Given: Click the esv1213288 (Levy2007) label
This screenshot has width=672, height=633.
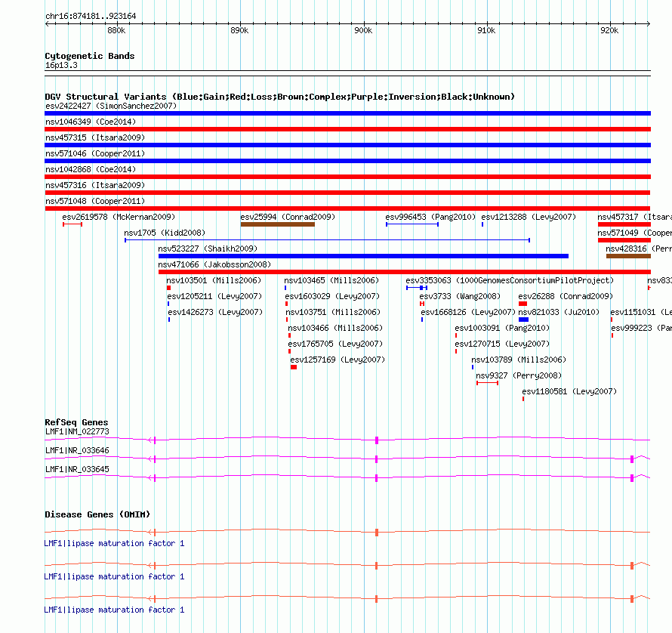Looking at the screenshot, I should tap(529, 217).
